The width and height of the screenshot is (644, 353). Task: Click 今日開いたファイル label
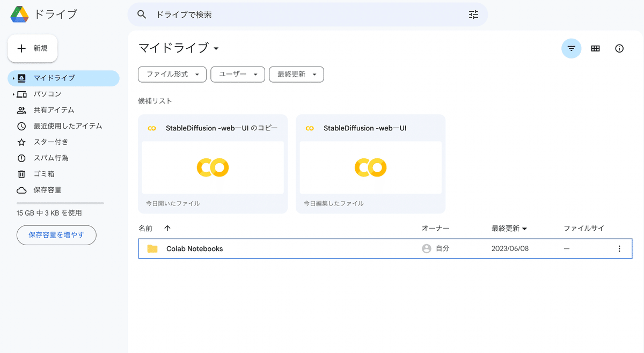tap(173, 204)
